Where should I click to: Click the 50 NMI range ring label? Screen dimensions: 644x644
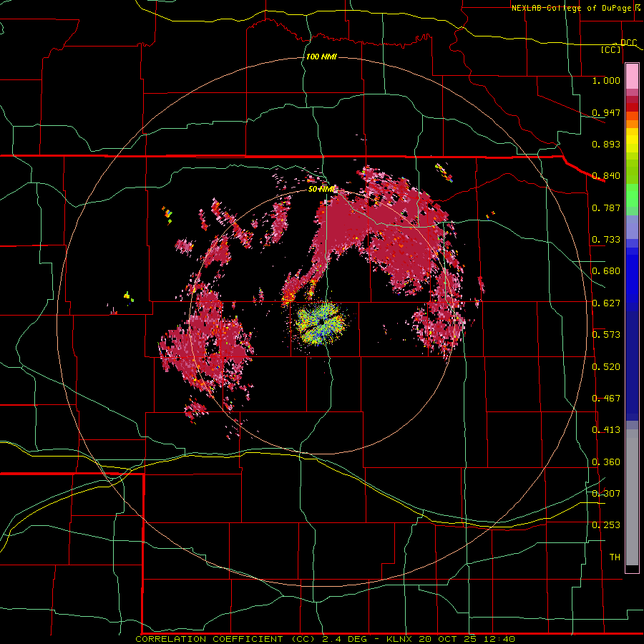click(x=321, y=190)
